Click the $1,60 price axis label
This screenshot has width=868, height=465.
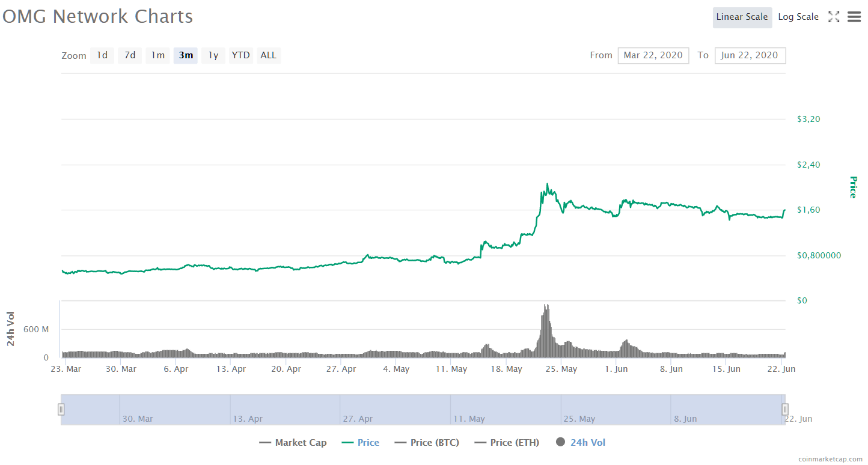pos(808,210)
